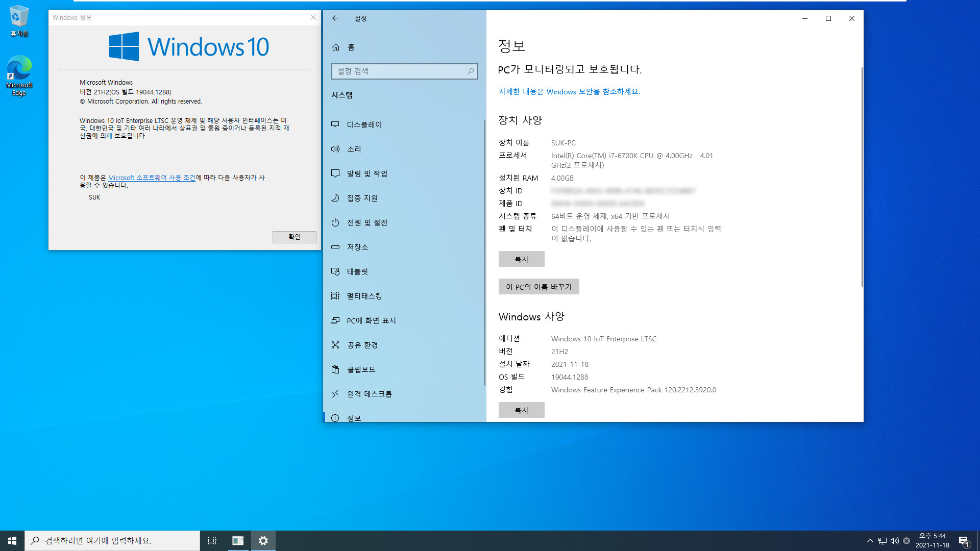Open 디스플레이 settings in the sidebar

[363, 124]
